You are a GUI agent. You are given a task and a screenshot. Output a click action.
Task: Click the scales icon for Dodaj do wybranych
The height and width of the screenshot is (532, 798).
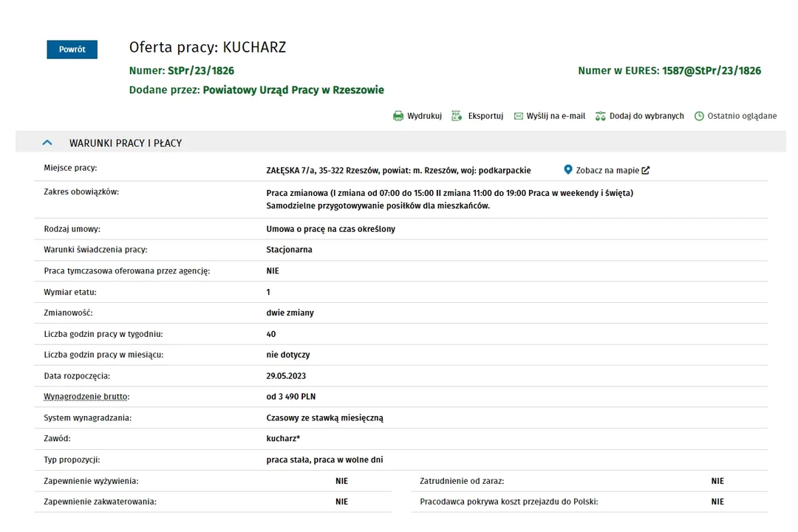(x=601, y=116)
